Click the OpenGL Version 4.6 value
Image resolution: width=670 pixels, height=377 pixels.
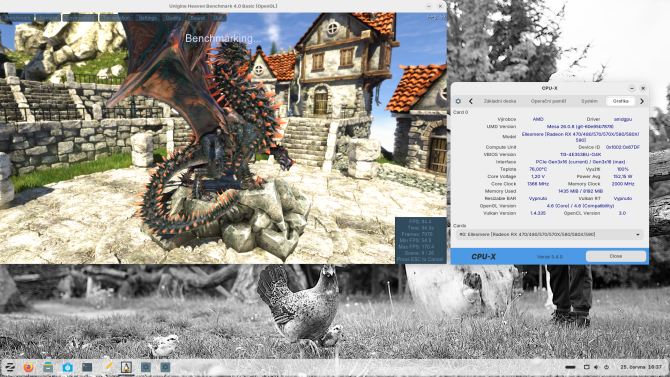click(580, 206)
